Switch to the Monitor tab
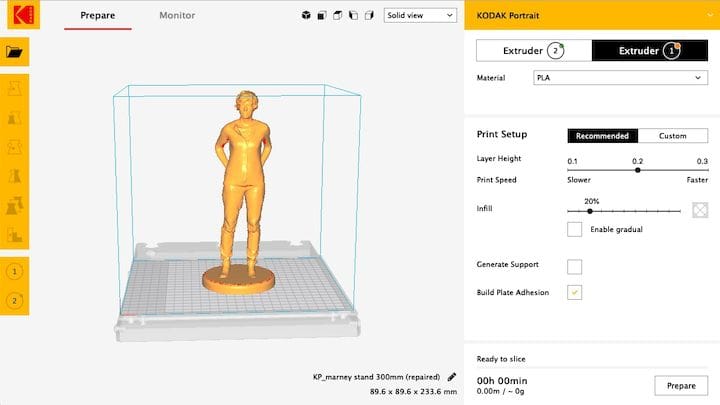720x405 pixels. coord(177,16)
